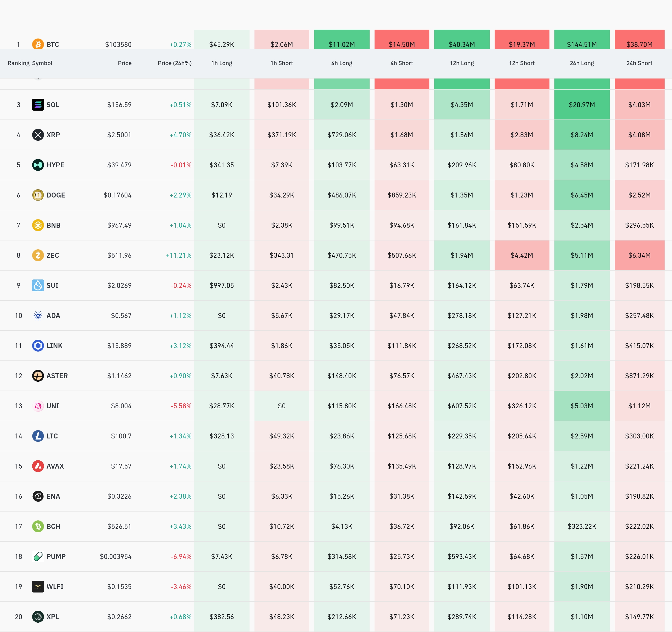The image size is (672, 632).
Task: Sort by the 4h Long column header
Action: (341, 63)
